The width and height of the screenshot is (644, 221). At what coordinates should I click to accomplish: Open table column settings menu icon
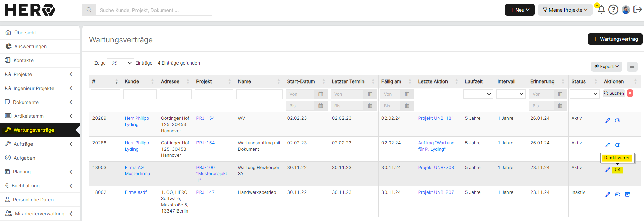pyautogui.click(x=632, y=67)
